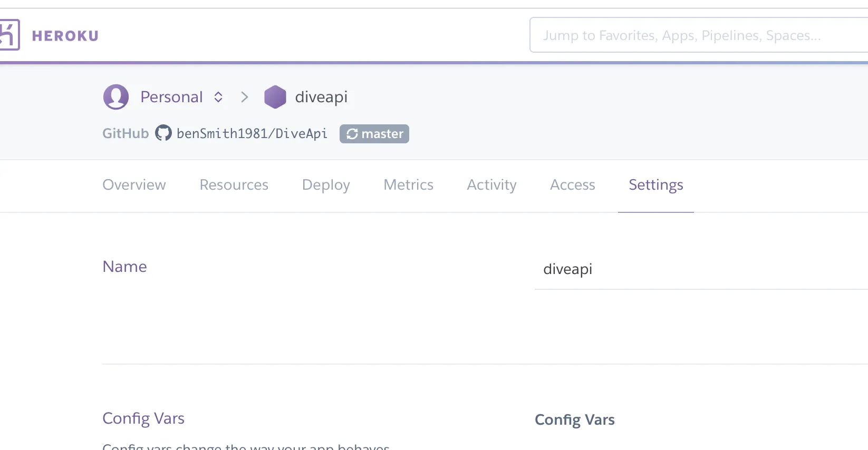The width and height of the screenshot is (868, 450).
Task: Click the purple diveapp hexagon icon
Action: pyautogui.click(x=275, y=97)
